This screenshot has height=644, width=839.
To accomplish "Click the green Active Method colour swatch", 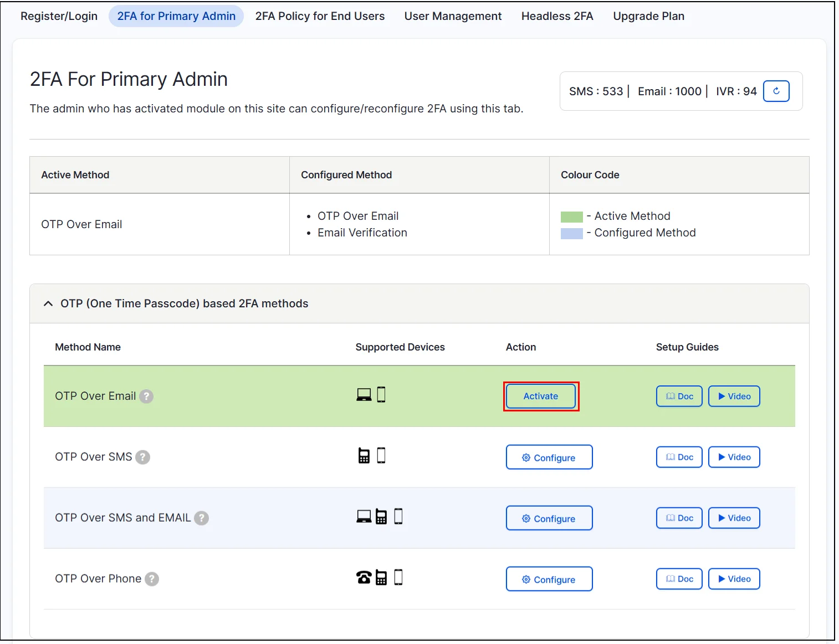I will (x=572, y=217).
